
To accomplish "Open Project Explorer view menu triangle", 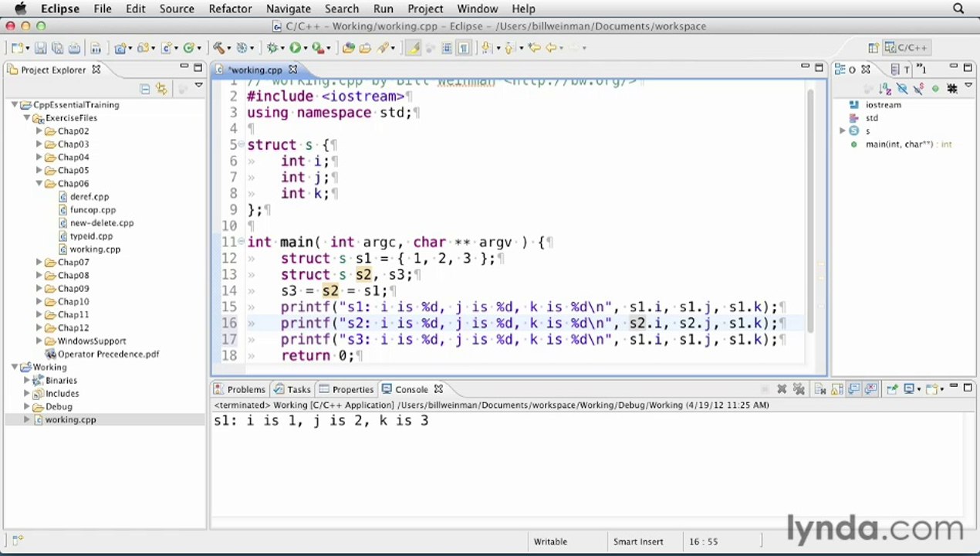I will [198, 86].
